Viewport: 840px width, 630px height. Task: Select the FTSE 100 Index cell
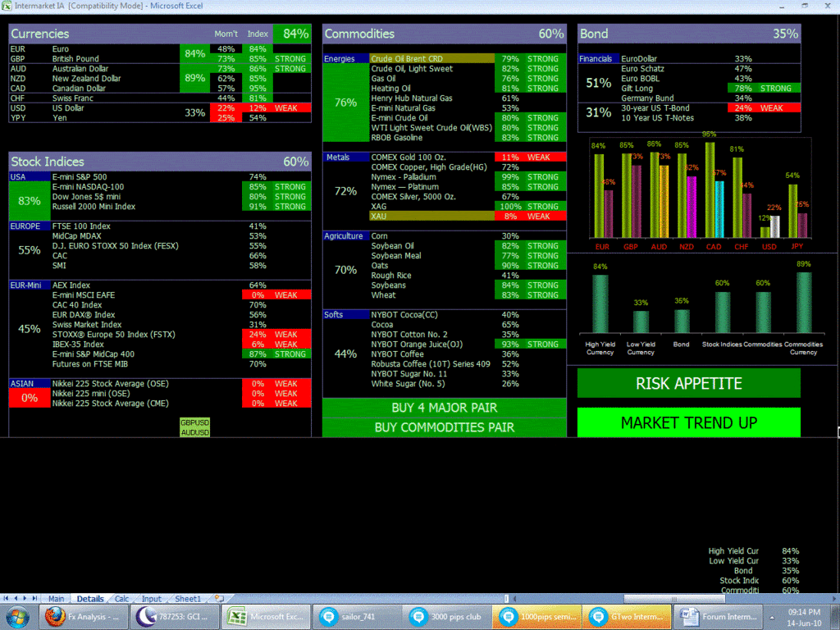[x=81, y=226]
